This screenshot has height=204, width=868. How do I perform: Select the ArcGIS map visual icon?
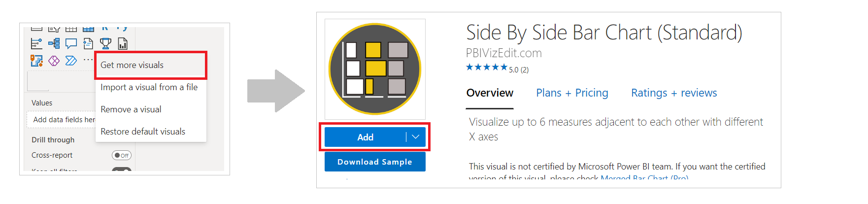pyautogui.click(x=36, y=61)
